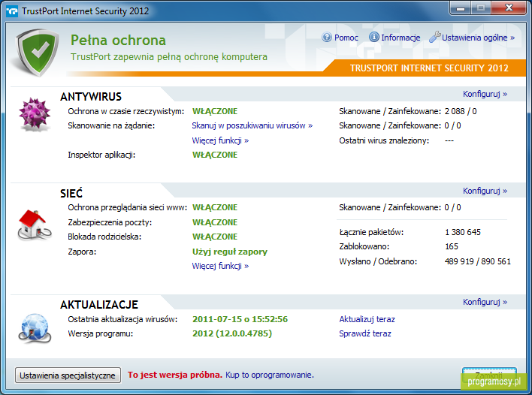Click the Pełna ochrona heading
The image size is (532, 395).
(118, 41)
